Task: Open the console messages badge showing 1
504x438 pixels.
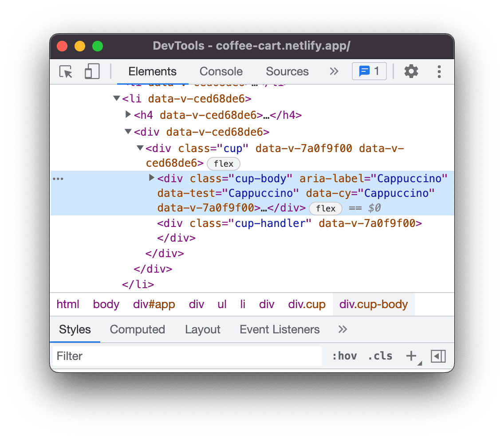Action: click(369, 71)
